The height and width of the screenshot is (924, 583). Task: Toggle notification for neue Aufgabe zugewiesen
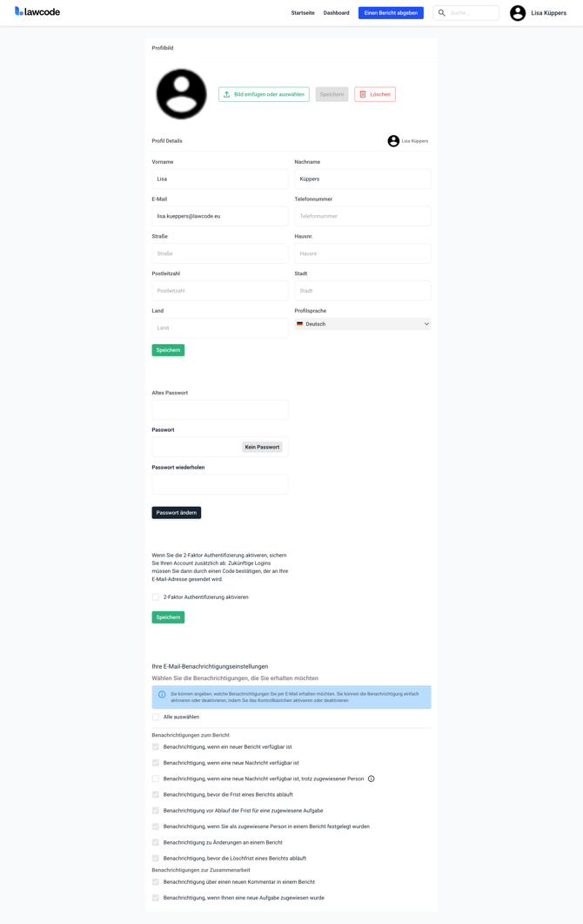click(156, 898)
